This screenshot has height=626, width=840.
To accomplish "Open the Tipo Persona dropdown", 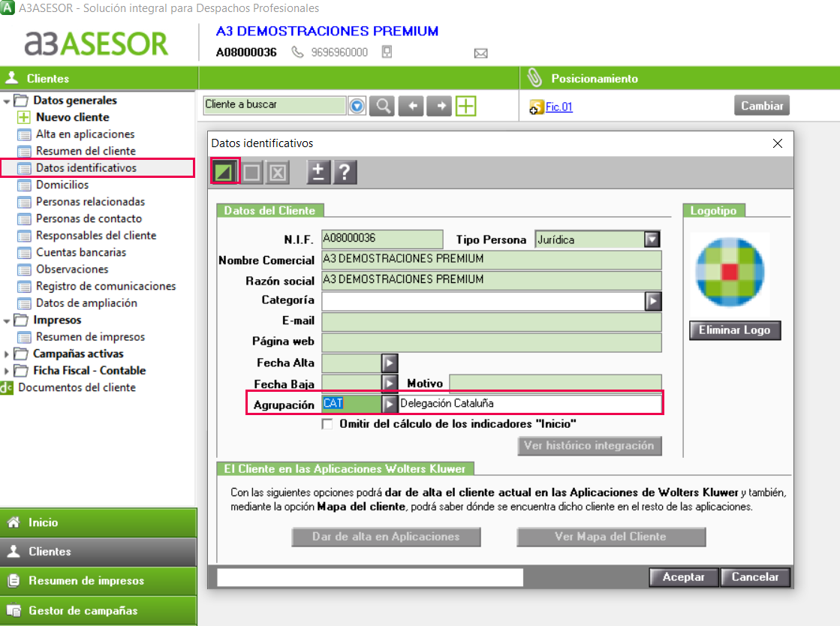I will click(x=652, y=239).
